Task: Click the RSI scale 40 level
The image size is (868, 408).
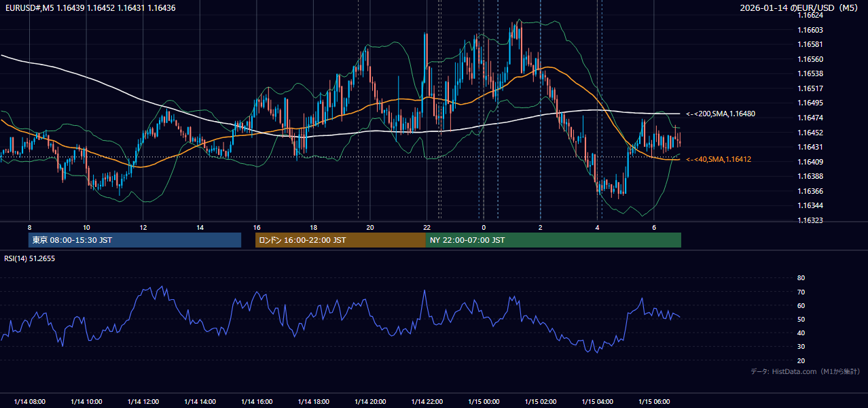Action: (801, 333)
